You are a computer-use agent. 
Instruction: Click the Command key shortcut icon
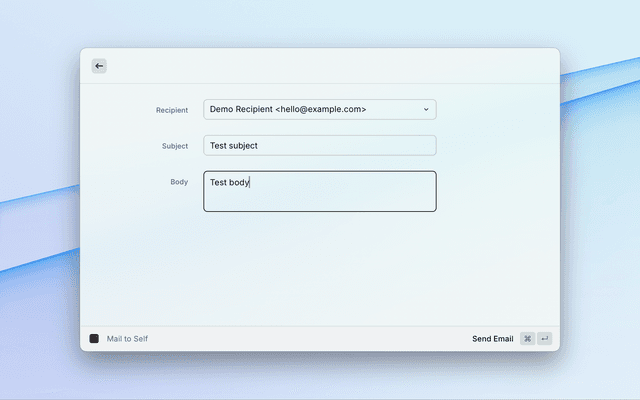tap(527, 339)
